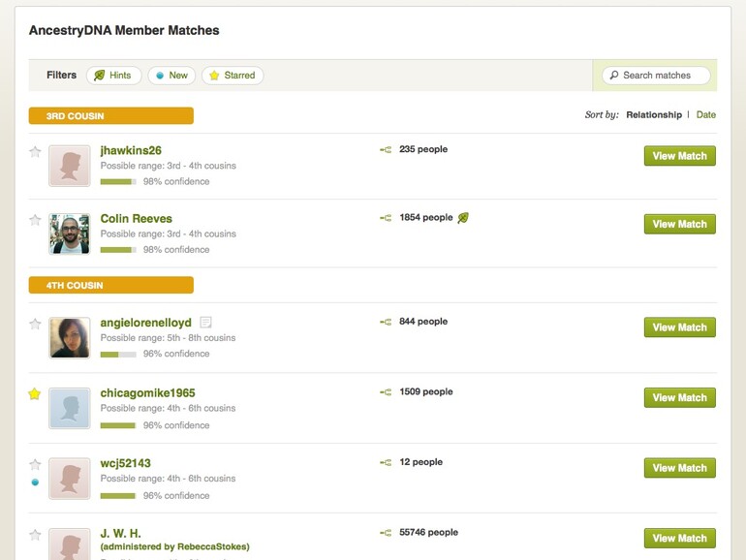
Task: Open chicagomike1965 profile name link
Action: coord(147,393)
